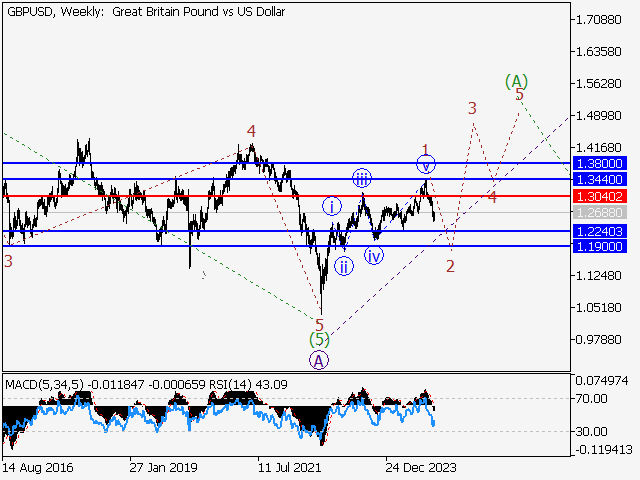The image size is (640, 480).
Task: Click the 1.19000 price level tag
Action: click(600, 246)
